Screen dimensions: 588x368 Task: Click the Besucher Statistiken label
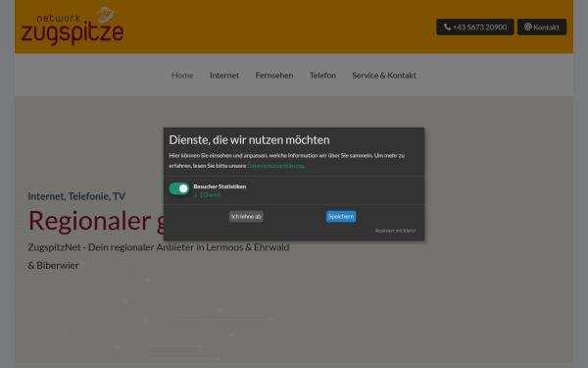click(220, 186)
